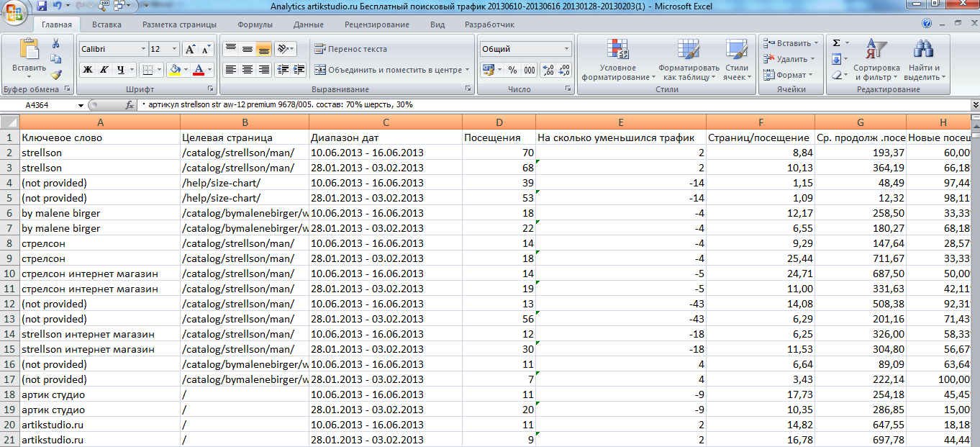Viewport: 980px width, 447px height.
Task: Open the Calibri font name dropdown
Action: 142,49
